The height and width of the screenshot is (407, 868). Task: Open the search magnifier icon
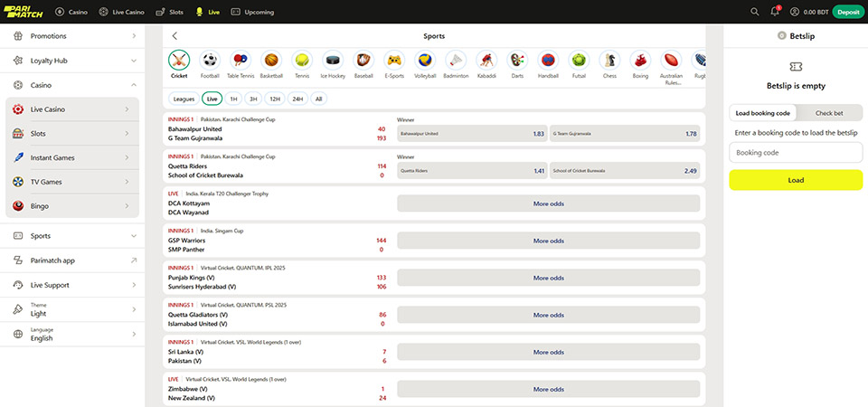click(x=754, y=12)
